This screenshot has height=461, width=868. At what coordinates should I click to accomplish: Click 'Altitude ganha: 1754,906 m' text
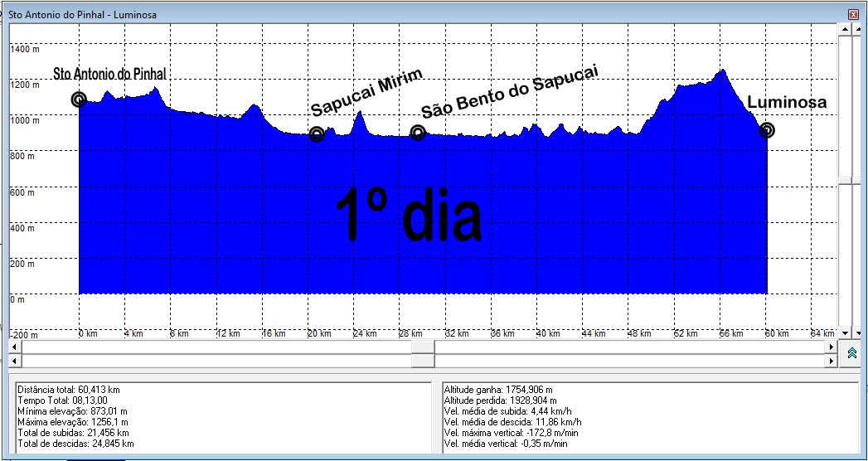[498, 390]
